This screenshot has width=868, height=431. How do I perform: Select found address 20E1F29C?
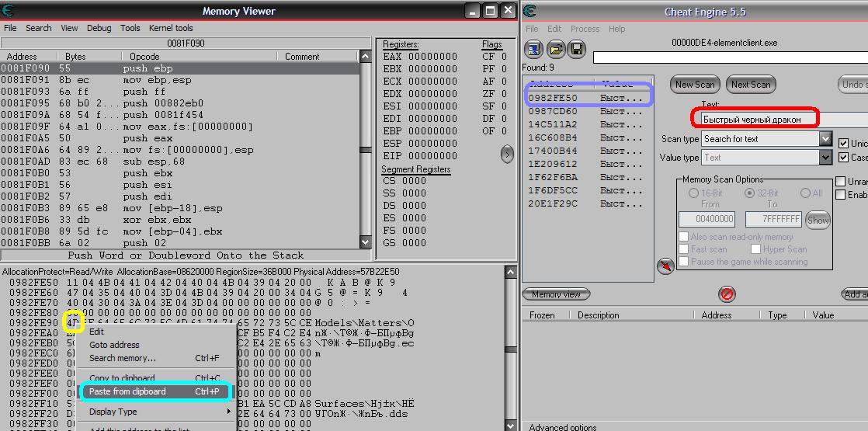(x=588, y=204)
